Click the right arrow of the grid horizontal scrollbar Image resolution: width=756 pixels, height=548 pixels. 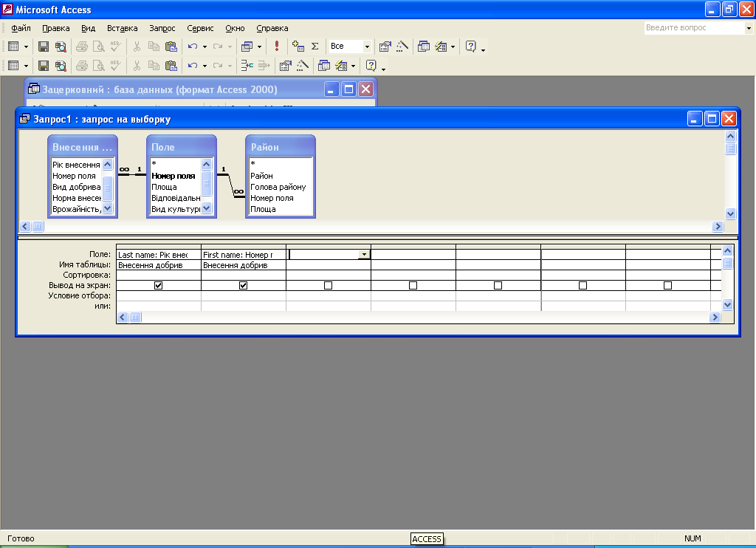pyautogui.click(x=715, y=317)
